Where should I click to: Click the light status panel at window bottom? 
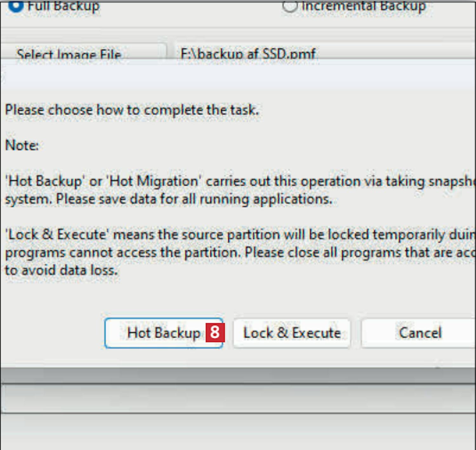[x=238, y=398]
